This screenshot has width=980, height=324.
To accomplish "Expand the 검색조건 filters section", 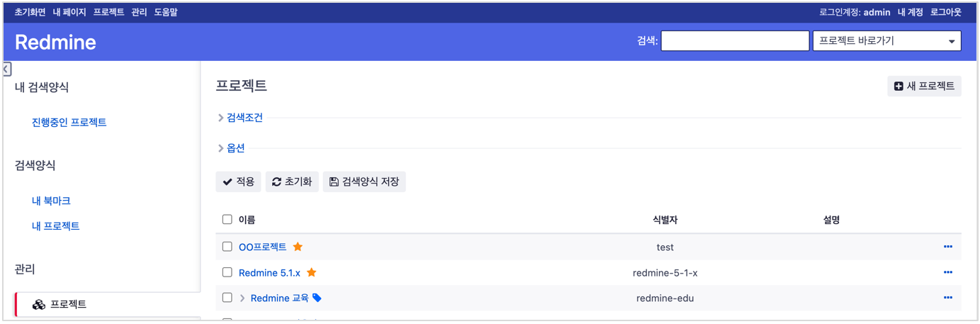I will [x=240, y=118].
